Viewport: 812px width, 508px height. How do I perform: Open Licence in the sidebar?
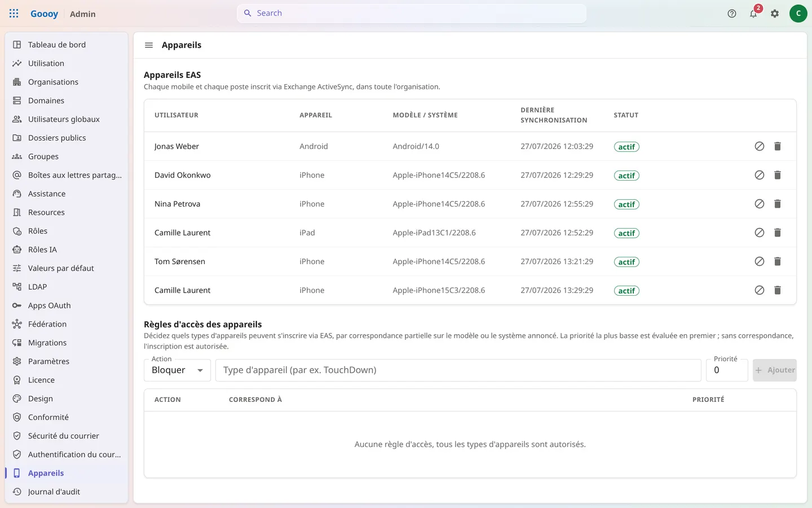[67, 380]
